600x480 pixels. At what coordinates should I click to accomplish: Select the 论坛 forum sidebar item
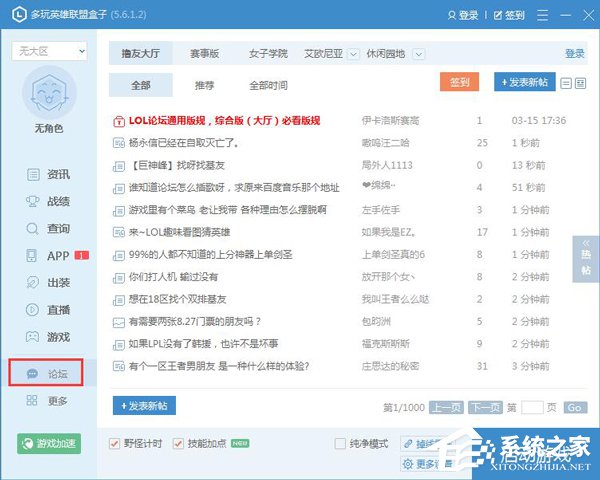tap(48, 373)
